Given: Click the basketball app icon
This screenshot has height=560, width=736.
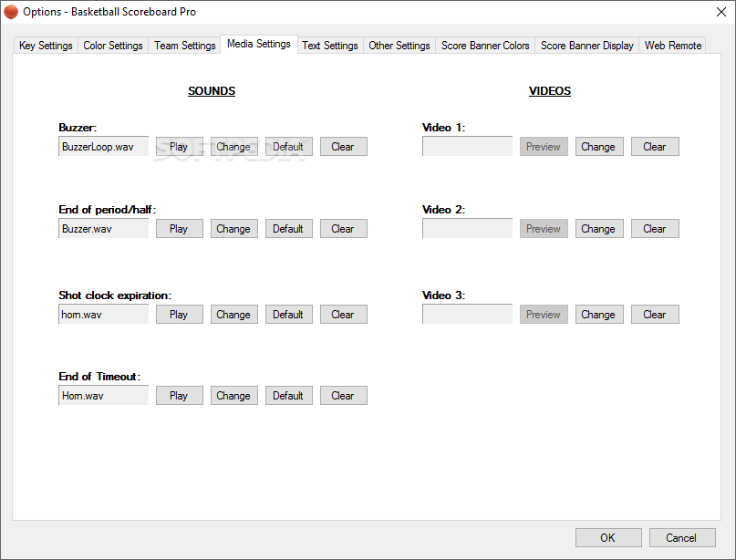Looking at the screenshot, I should tap(11, 12).
